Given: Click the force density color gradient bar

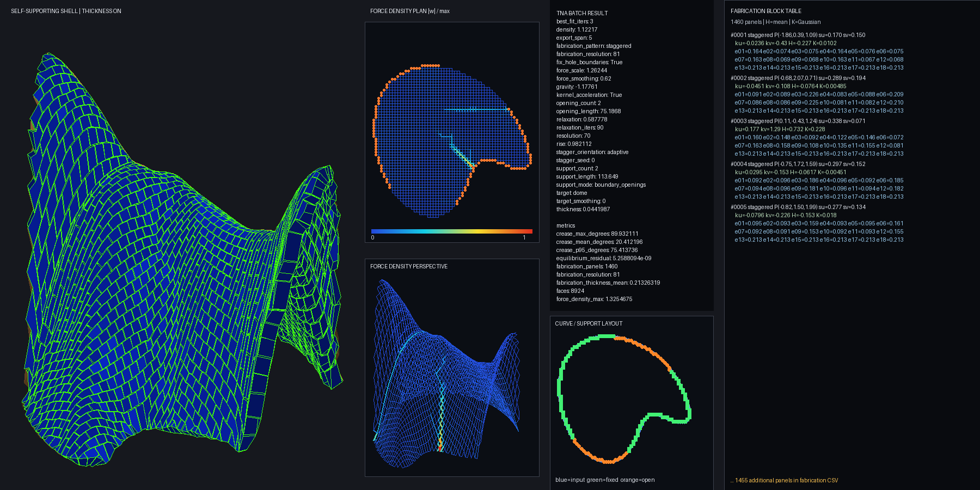Looking at the screenshot, I should [x=452, y=231].
